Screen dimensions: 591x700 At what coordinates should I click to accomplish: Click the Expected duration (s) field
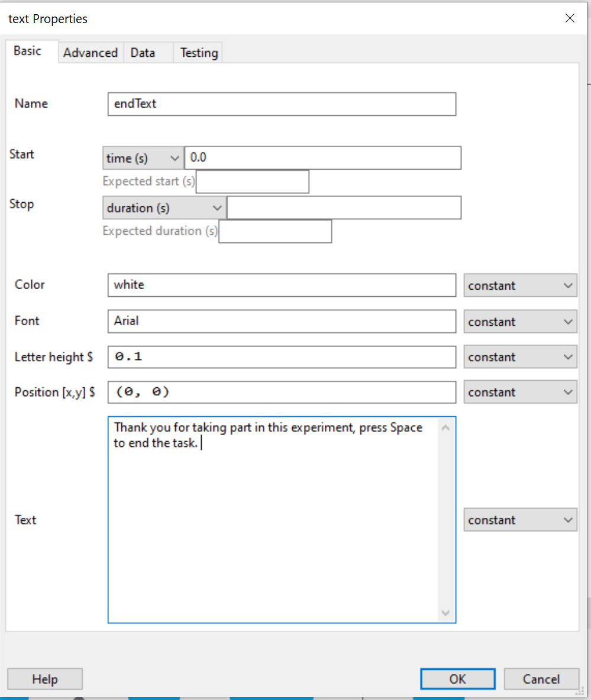tap(275, 231)
